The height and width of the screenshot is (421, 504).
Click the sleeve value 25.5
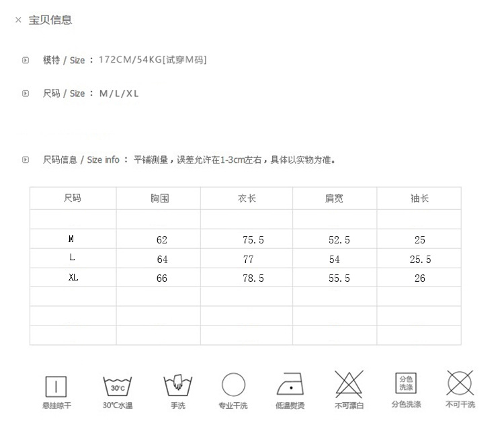(x=421, y=259)
